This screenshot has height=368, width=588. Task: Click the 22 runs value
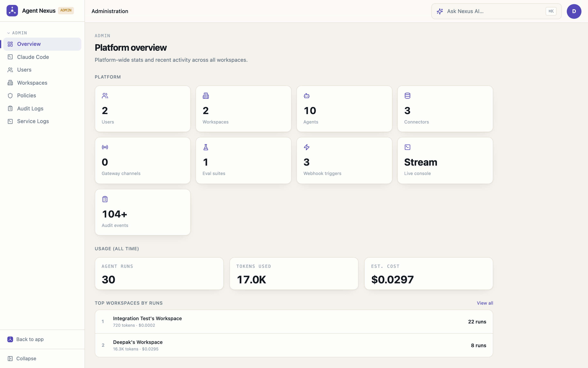coord(477,322)
